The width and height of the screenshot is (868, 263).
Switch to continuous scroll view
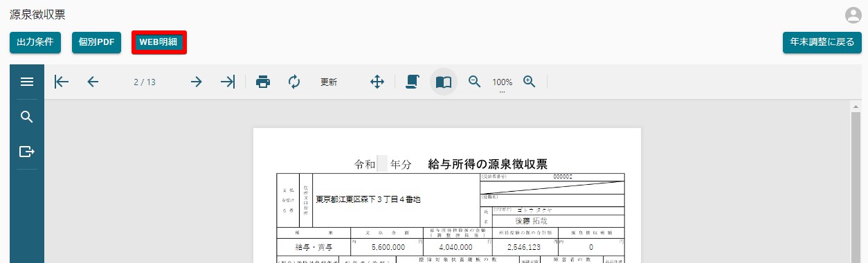[x=413, y=82]
